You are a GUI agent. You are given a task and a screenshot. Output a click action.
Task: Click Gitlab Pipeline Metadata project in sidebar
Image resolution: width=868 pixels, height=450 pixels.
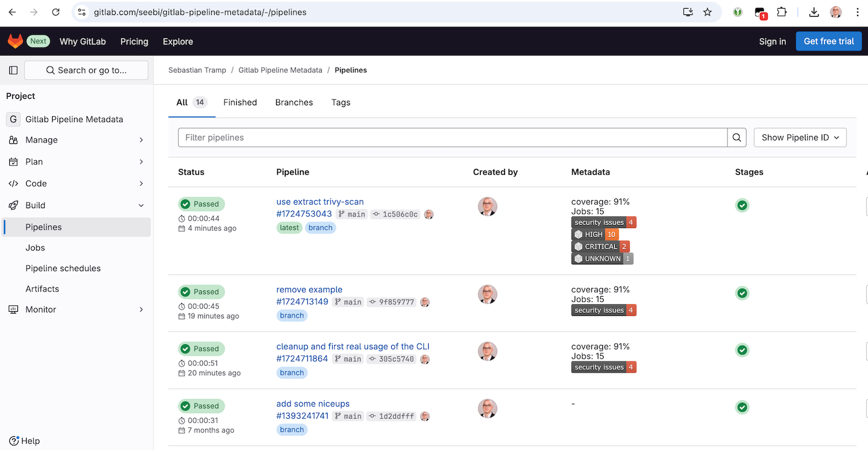(75, 119)
